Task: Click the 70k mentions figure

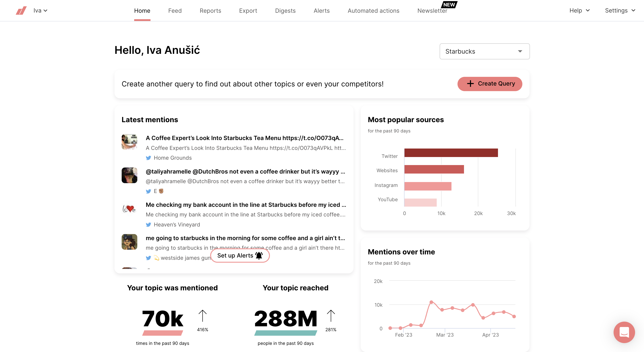Action: click(163, 318)
